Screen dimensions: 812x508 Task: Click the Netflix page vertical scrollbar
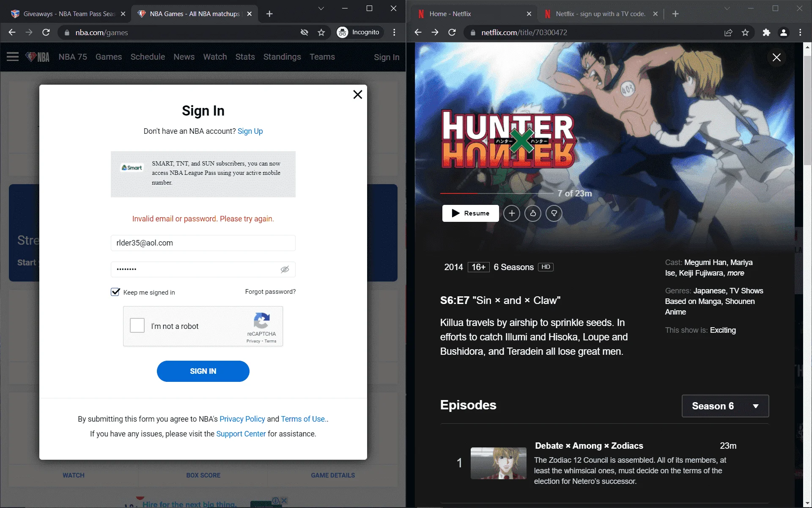(807, 110)
